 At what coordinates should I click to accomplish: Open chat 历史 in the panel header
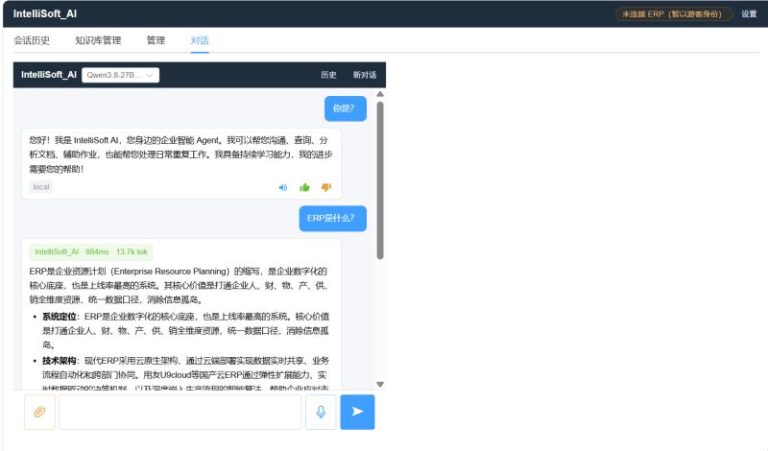click(328, 75)
